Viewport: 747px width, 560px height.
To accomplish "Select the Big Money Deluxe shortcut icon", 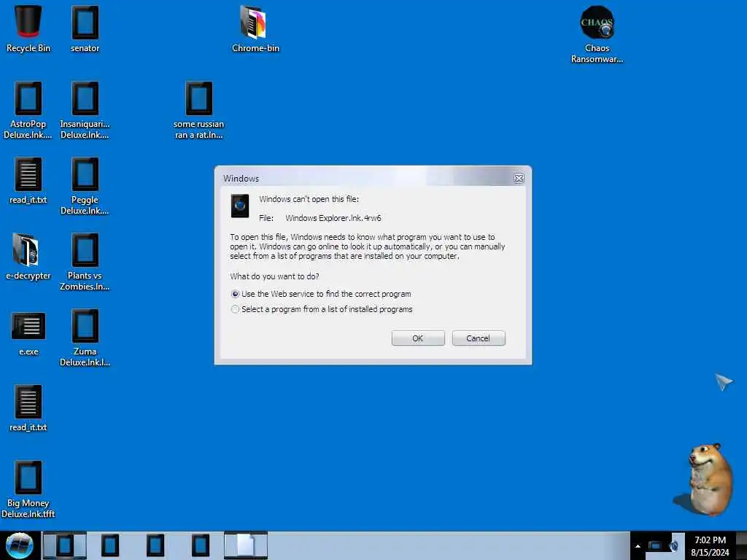I will [x=28, y=489].
